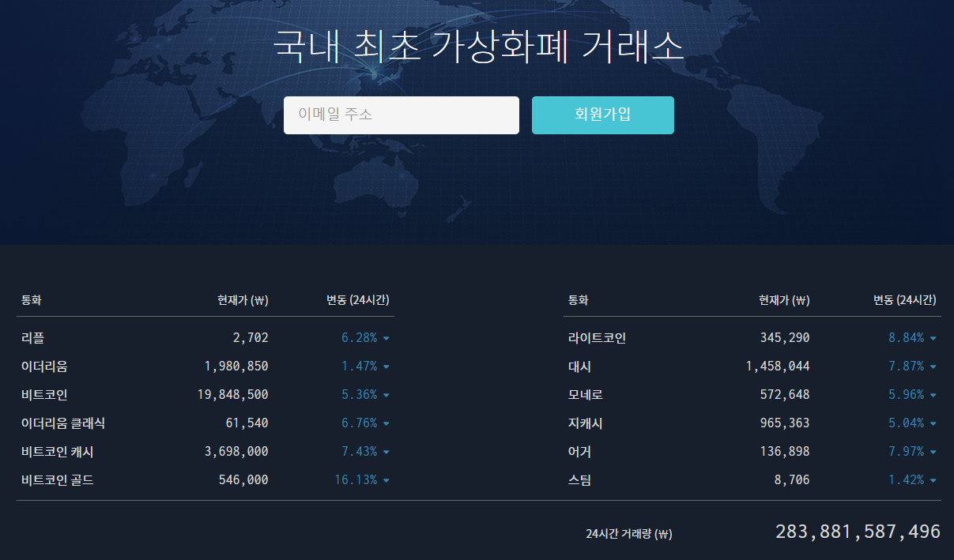
Task: Click the down arrow beside 이더리움 1.47%
Action: click(386, 367)
